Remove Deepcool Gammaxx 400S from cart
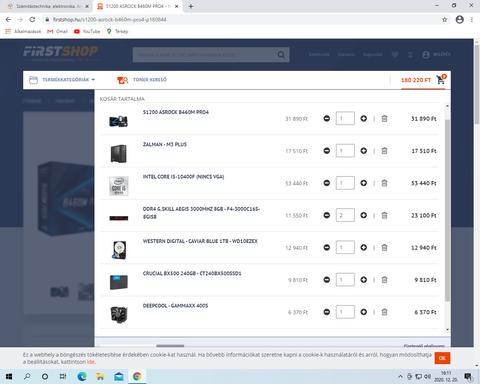 384,312
